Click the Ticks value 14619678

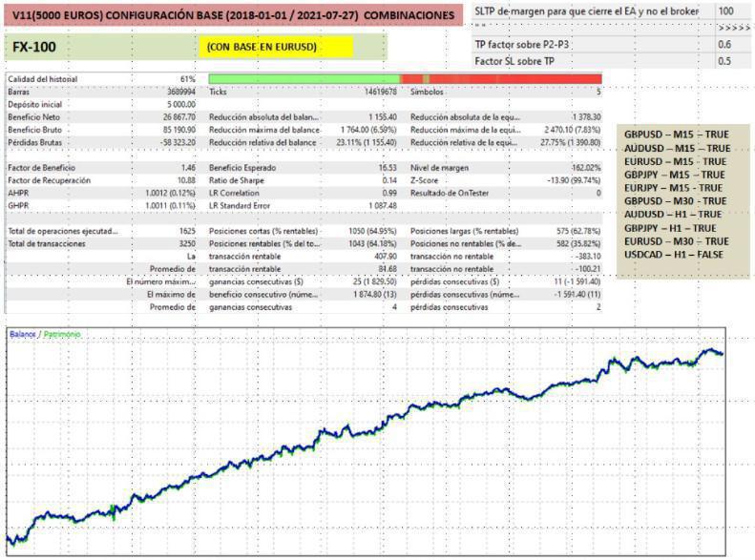click(381, 92)
